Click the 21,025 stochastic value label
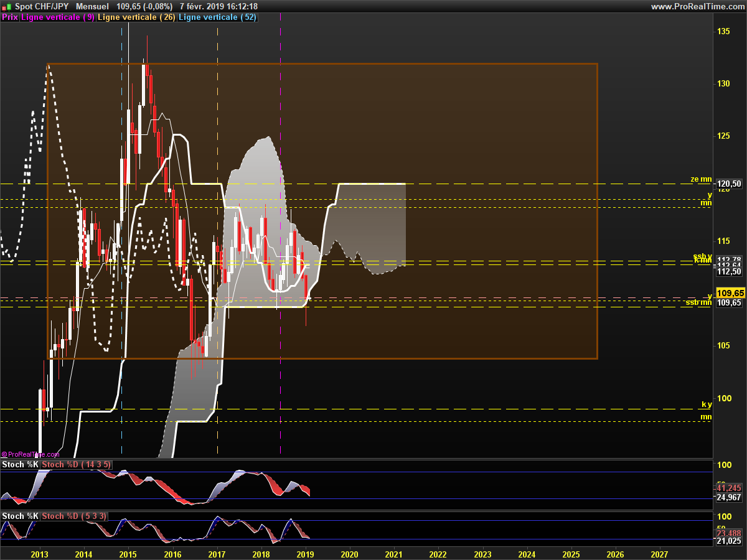This screenshot has width=747, height=560. point(729,541)
